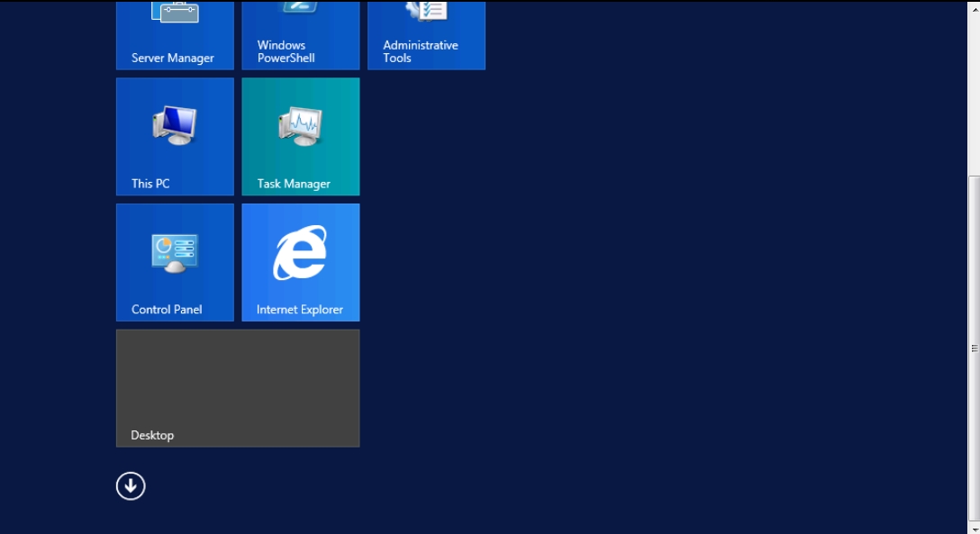The image size is (980, 534).
Task: Click the scrollbar up arrow
Action: tap(975, 7)
